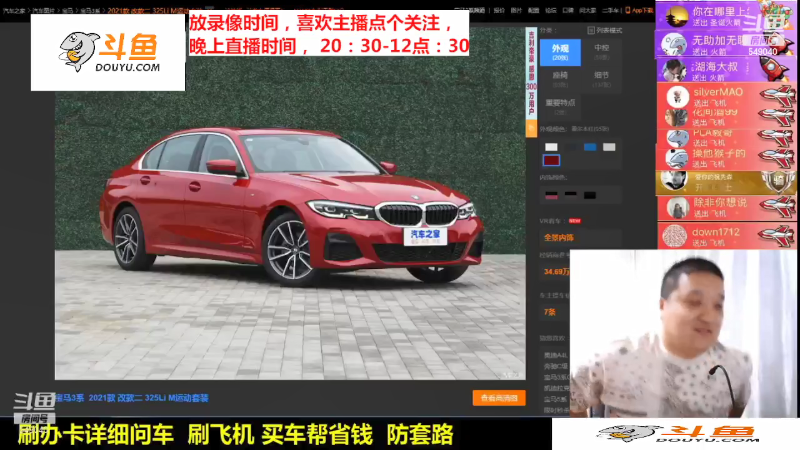Open the 7条 owner price link
The height and width of the screenshot is (450, 800).
tap(549, 312)
